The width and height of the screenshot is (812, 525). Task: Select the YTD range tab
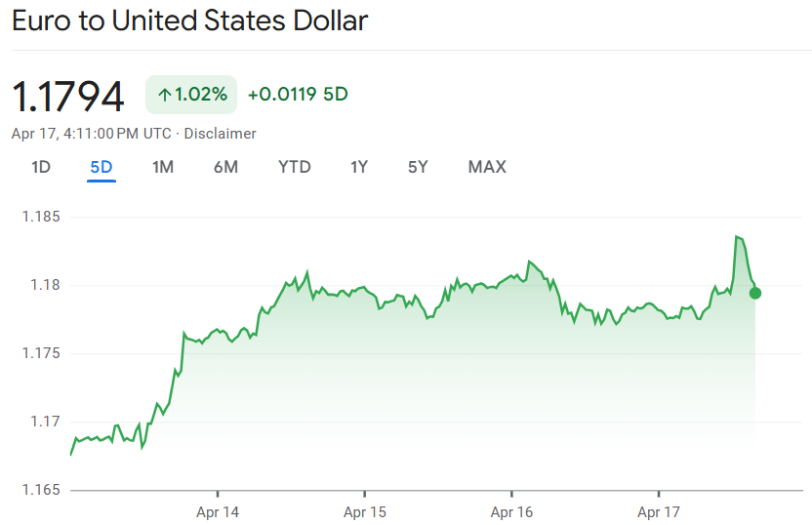295,167
